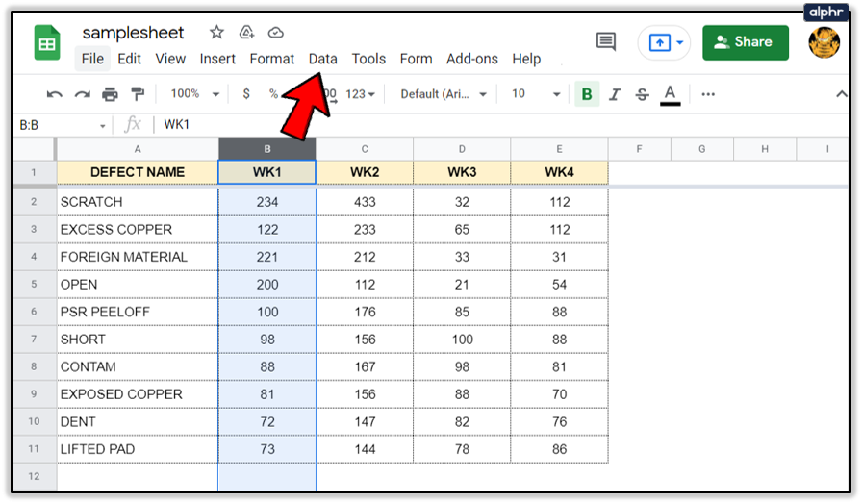Print the sheet using the printer icon
Viewport: 862px width, 504px height.
[x=110, y=94]
